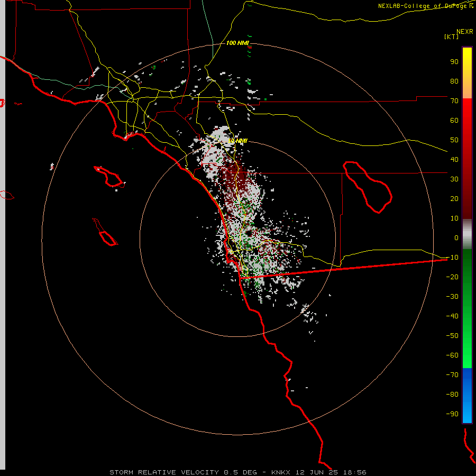Click the 50 value on velocity scale
Viewport: 476px width, 476px height.
pyautogui.click(x=454, y=140)
